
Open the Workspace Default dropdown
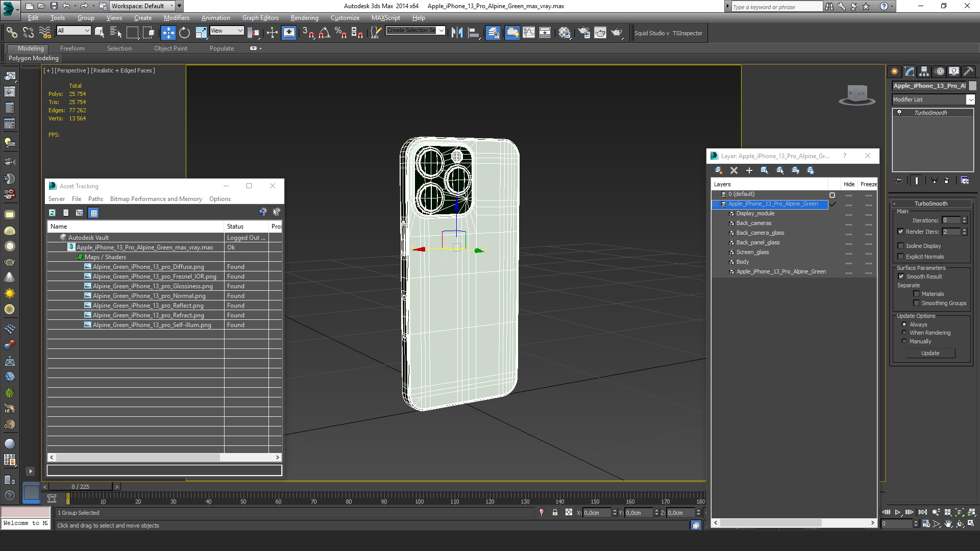[142, 6]
